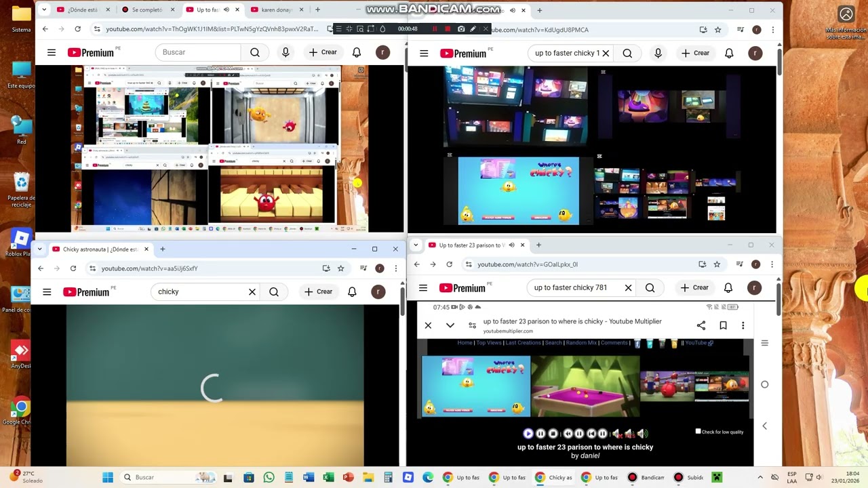Pause the Bandicam recording
Viewport: 868px width, 488px height.
435,28
